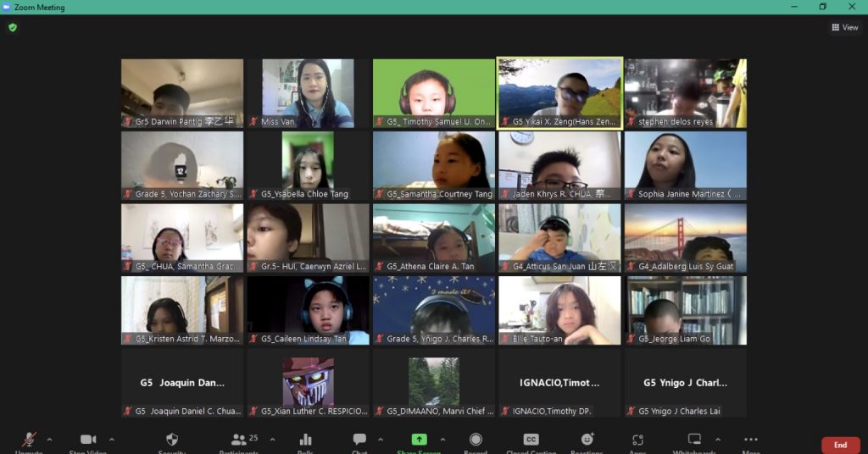This screenshot has height=454, width=868.
Task: Open video options arrow beside Stop Video
Action: [x=112, y=440]
